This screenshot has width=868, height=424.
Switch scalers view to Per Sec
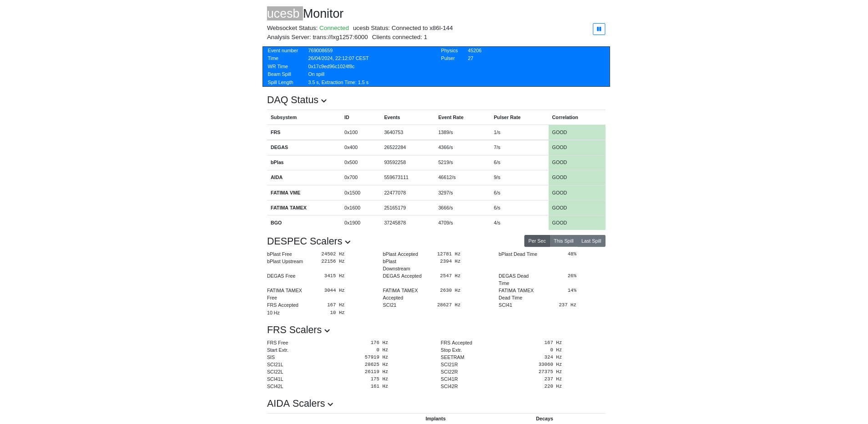[x=537, y=241]
